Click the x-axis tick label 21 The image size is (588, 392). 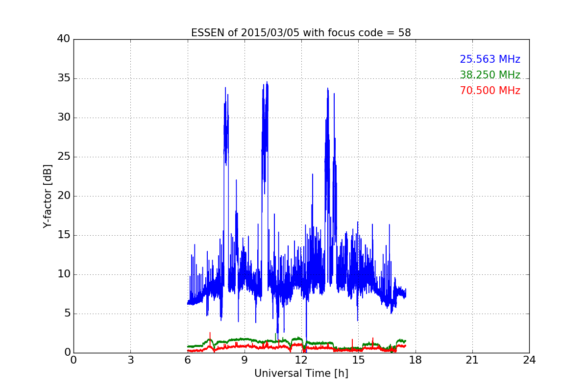click(x=472, y=360)
